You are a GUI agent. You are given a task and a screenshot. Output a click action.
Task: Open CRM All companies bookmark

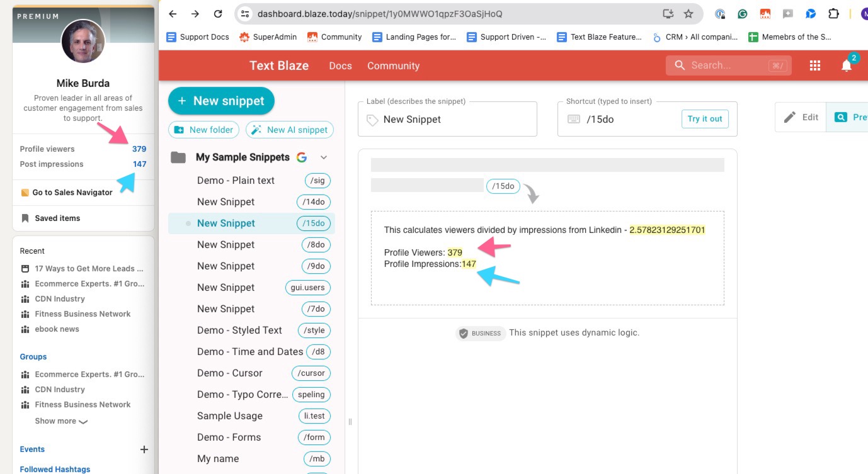(695, 37)
